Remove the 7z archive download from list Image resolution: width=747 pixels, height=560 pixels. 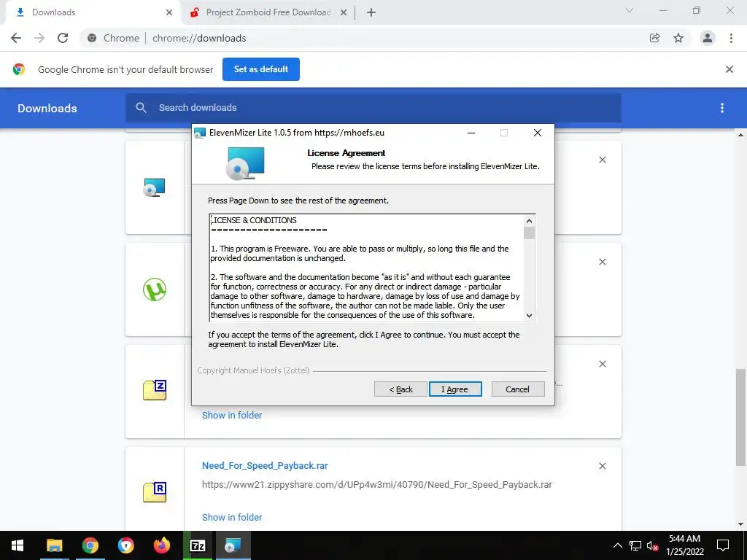602,364
